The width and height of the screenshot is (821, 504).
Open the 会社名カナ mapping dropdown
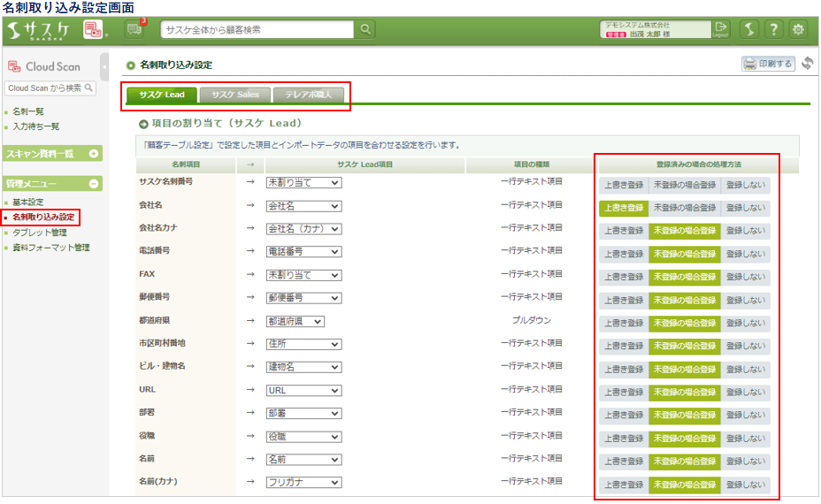point(303,229)
